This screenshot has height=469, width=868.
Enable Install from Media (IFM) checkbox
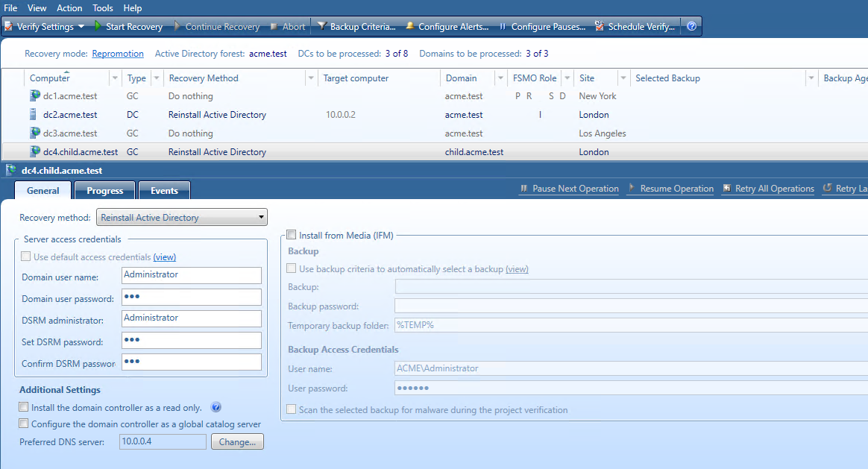(x=291, y=235)
